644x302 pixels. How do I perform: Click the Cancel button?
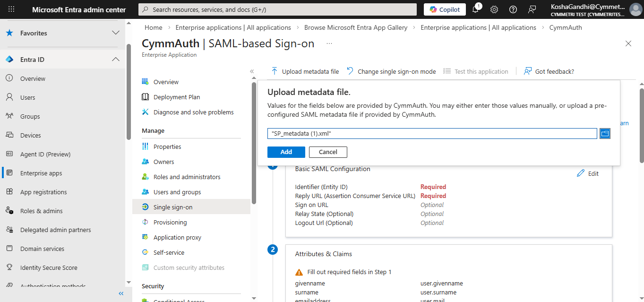click(x=328, y=152)
